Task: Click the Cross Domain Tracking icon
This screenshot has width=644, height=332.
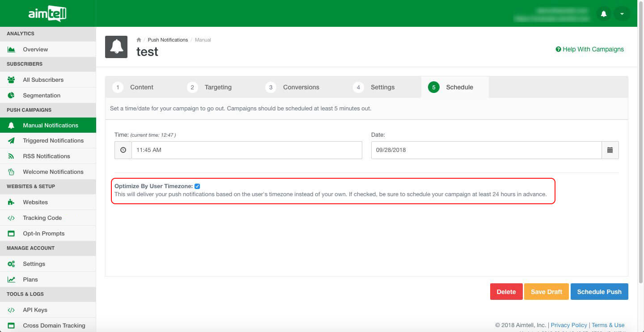Action: pyautogui.click(x=11, y=326)
